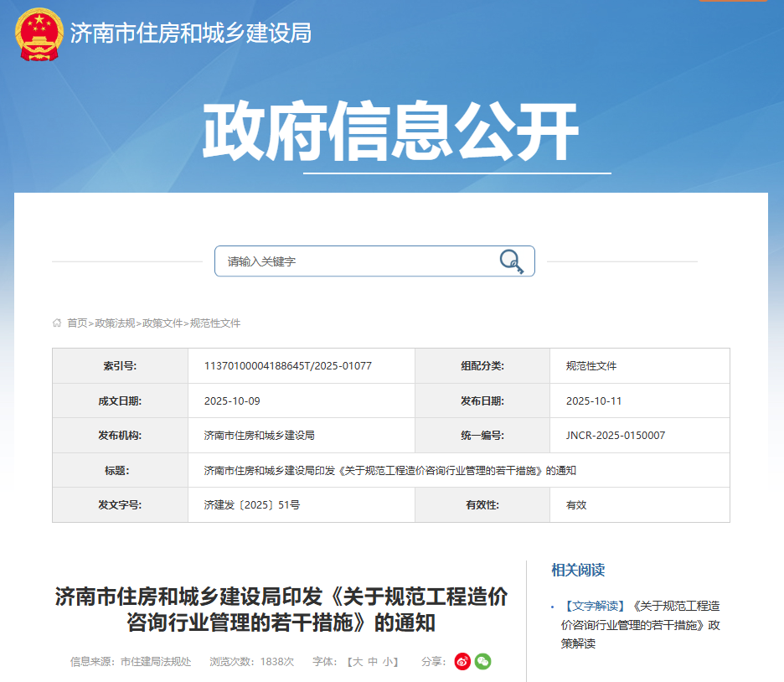Screen dimensions: 784x682
Task: Navigate to 政策法规 in the breadcrumb
Action: coord(111,322)
